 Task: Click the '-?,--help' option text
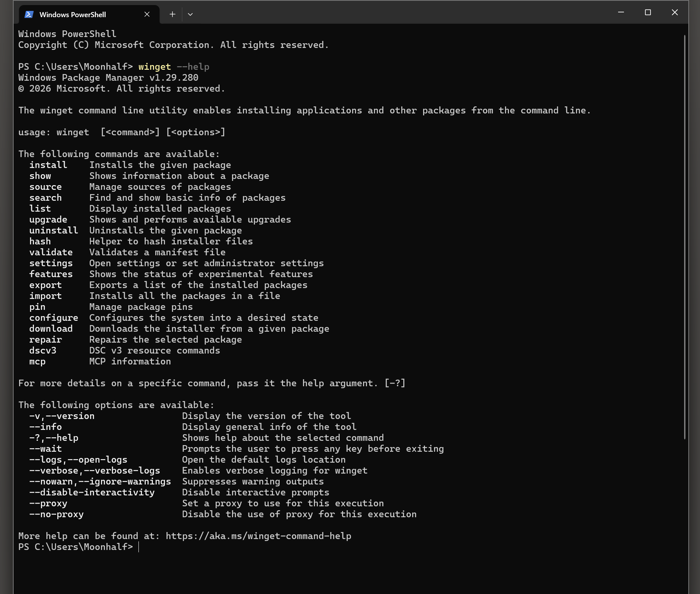(54, 438)
